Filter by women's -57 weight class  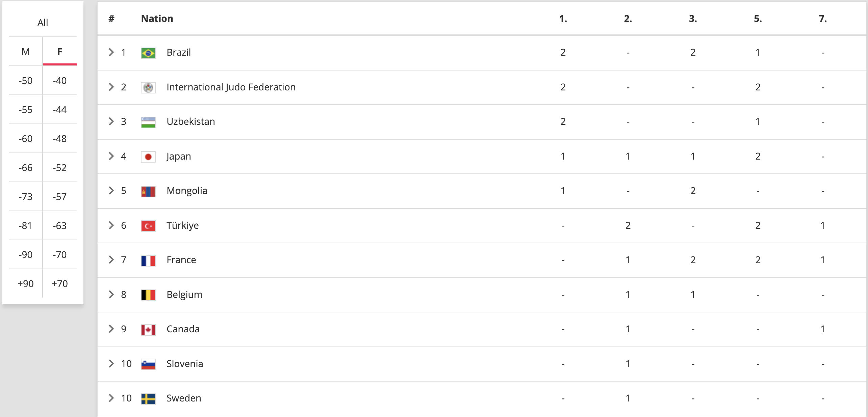pyautogui.click(x=60, y=197)
